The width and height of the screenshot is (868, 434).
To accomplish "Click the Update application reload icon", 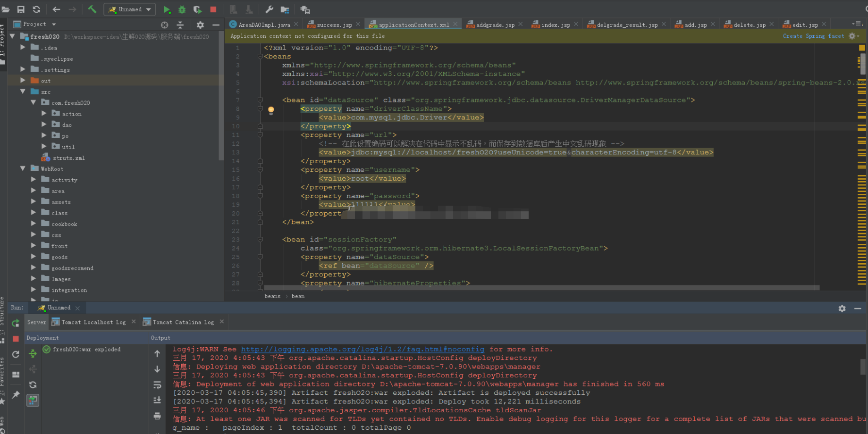I will pos(16,354).
